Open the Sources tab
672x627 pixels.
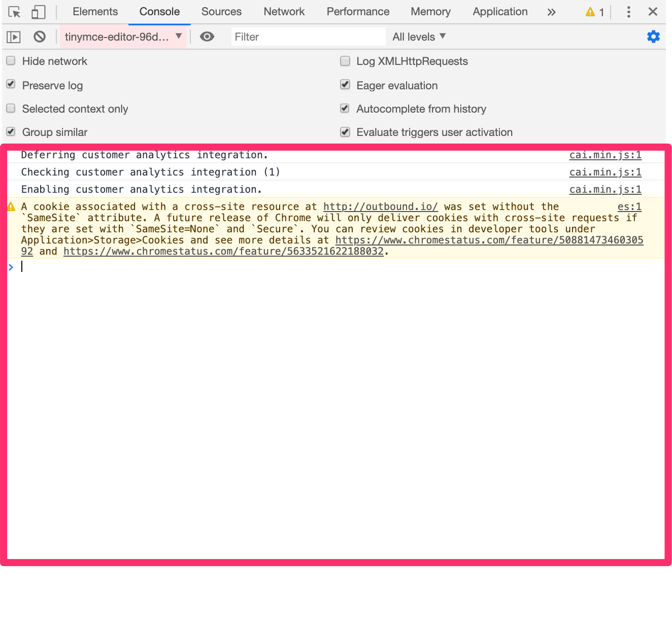coord(221,12)
